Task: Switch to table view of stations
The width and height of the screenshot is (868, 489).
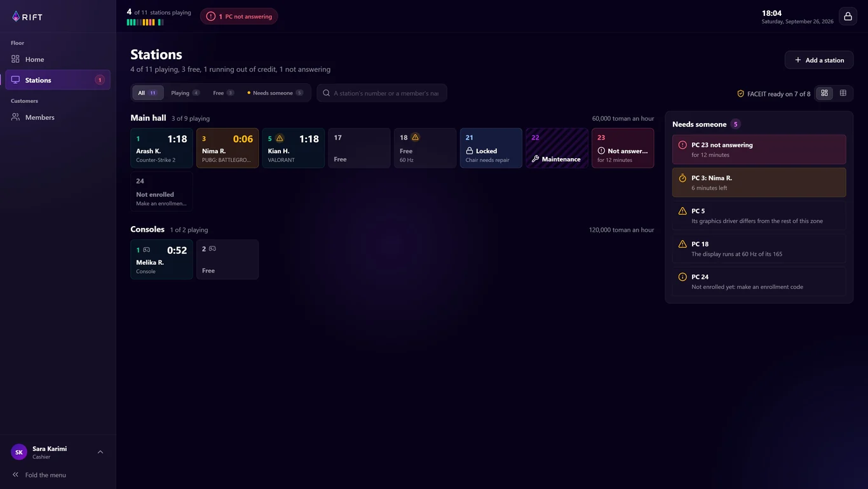Action: point(843,93)
